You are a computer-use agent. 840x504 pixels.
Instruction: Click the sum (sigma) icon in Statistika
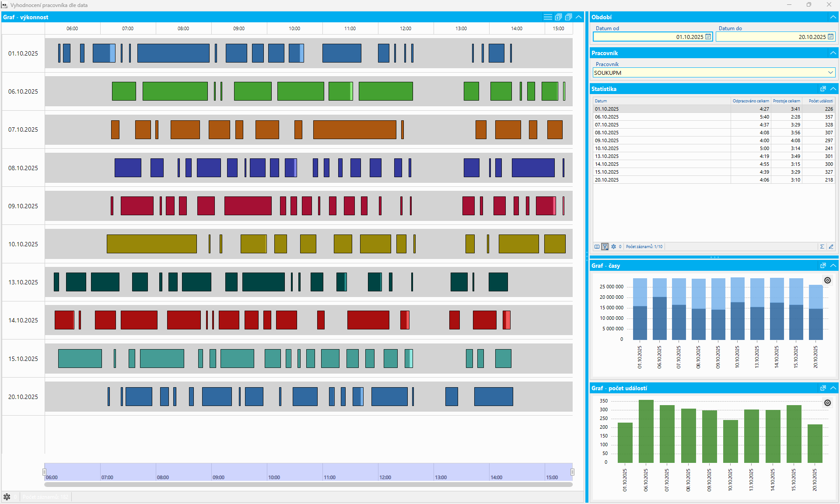822,247
